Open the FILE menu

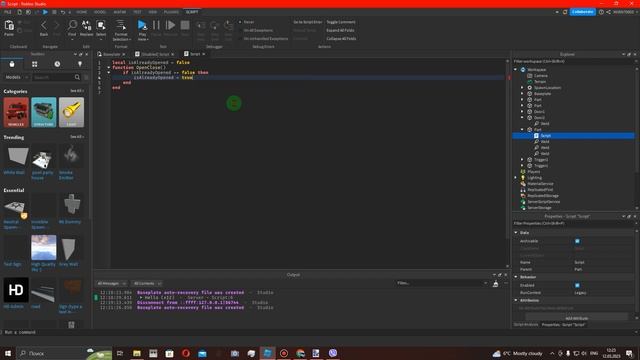(x=7, y=12)
